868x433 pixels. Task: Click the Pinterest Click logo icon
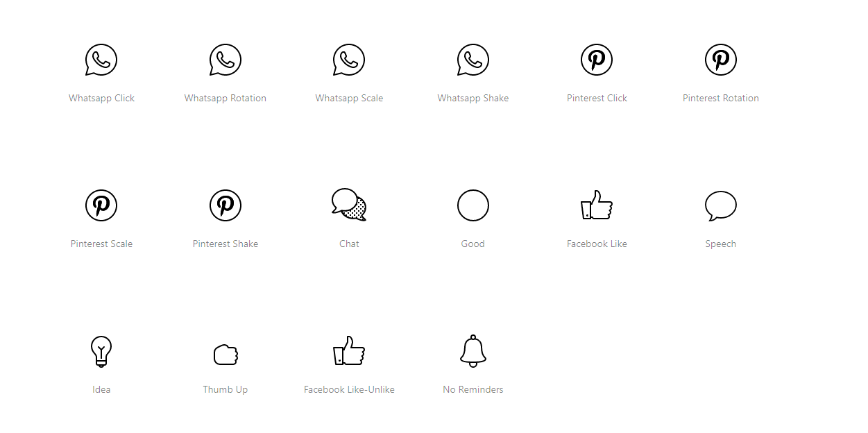pos(597,60)
